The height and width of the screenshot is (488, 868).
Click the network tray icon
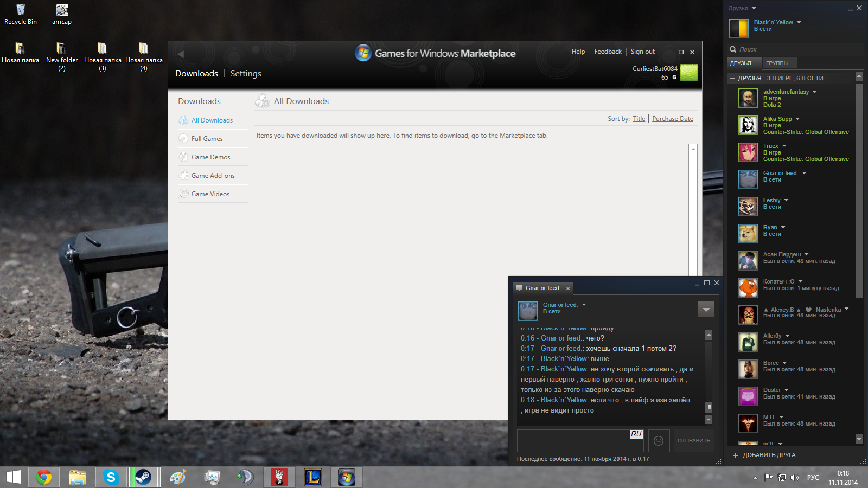[782, 478]
